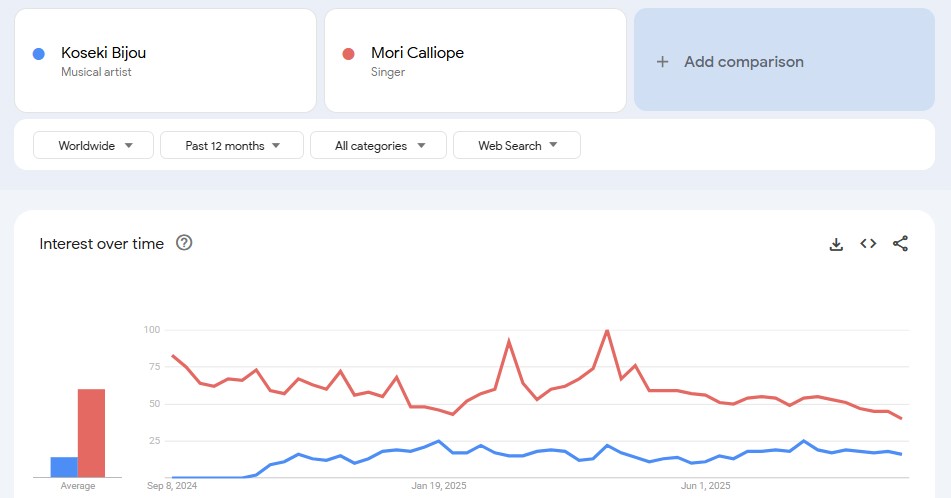Image resolution: width=951 pixels, height=498 pixels.
Task: Open the embed code icon
Action: 868,244
